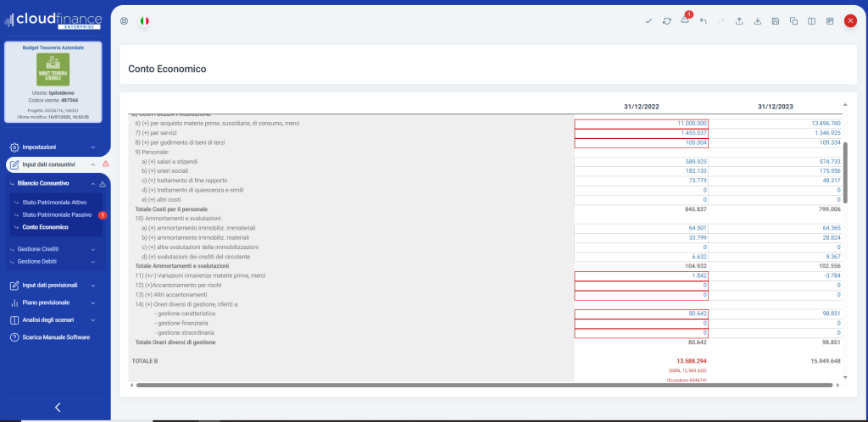Click table scroll up arrow

pyautogui.click(x=845, y=104)
